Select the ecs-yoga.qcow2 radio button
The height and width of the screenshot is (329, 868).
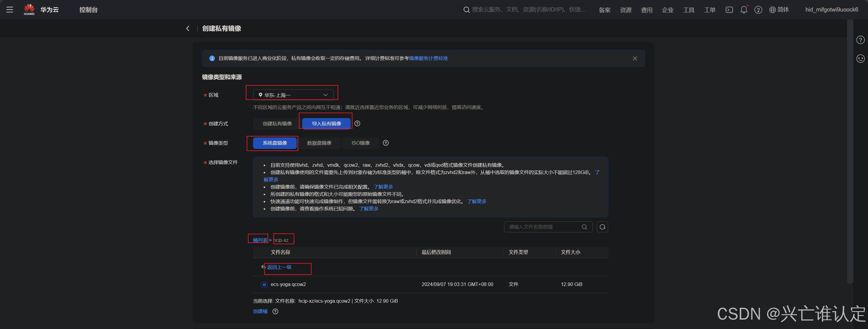[264, 285]
